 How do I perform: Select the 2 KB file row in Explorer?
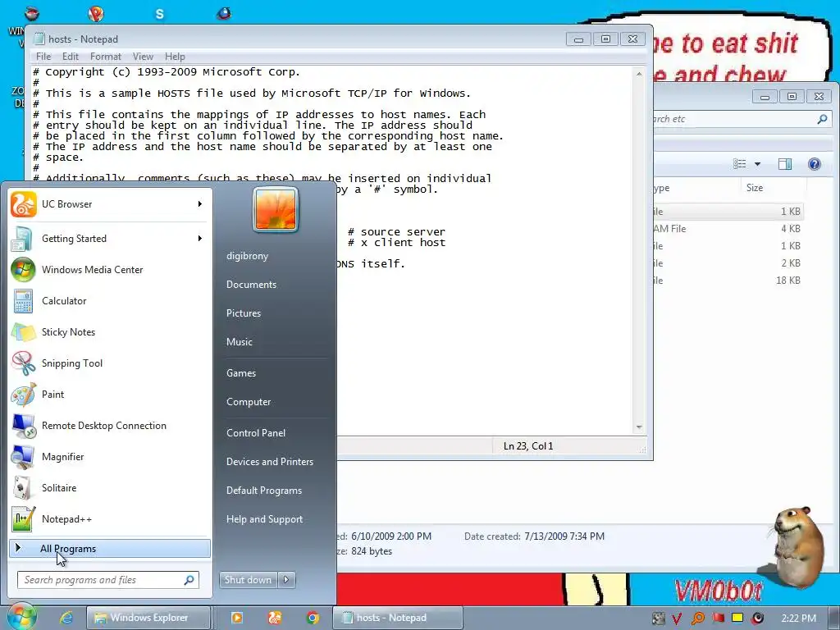coord(728,263)
